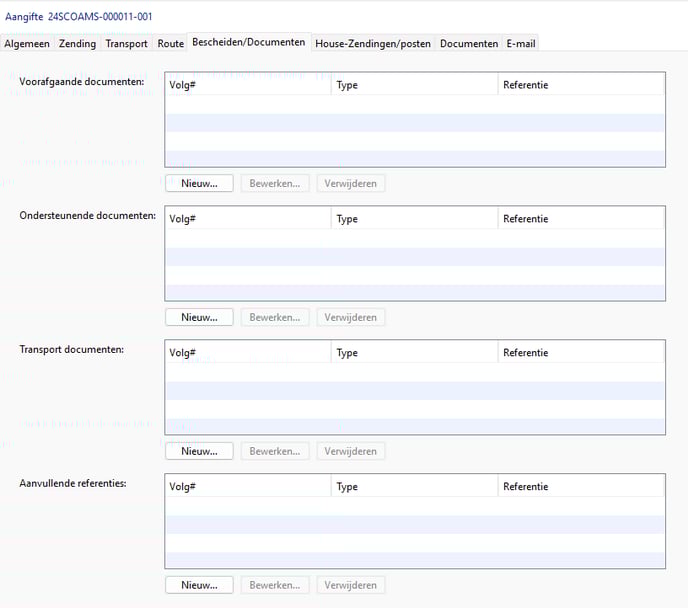Click the Ondersteunende documenten label

tap(87, 215)
